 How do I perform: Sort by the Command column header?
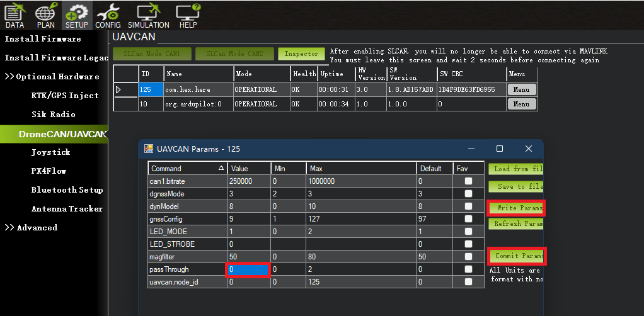click(187, 169)
